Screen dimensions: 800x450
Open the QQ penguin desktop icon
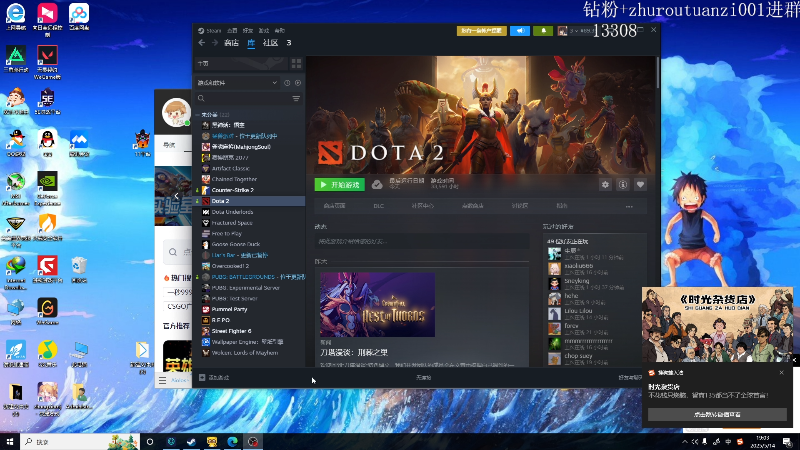47,143
